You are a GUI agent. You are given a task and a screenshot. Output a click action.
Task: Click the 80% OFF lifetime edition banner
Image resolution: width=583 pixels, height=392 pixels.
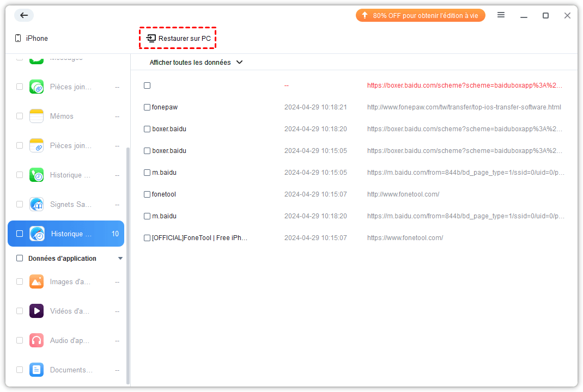420,16
